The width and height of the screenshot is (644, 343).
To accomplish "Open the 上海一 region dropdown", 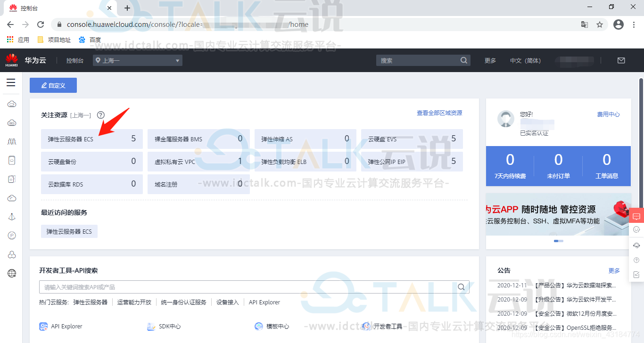I will (x=138, y=60).
